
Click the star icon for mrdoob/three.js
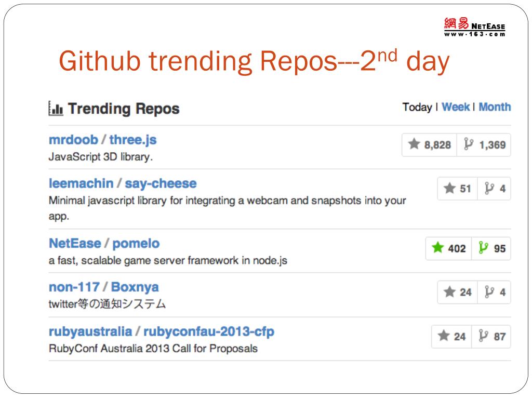pos(414,144)
